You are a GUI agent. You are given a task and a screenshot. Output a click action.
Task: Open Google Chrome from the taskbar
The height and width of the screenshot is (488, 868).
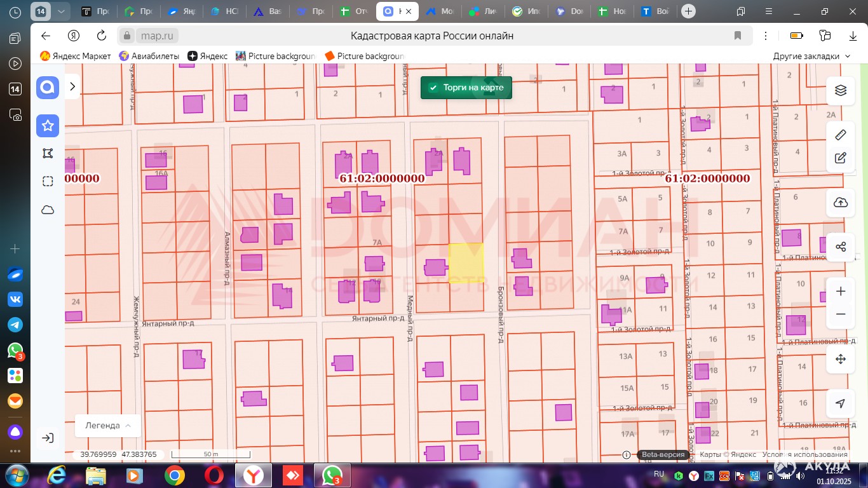pyautogui.click(x=175, y=475)
